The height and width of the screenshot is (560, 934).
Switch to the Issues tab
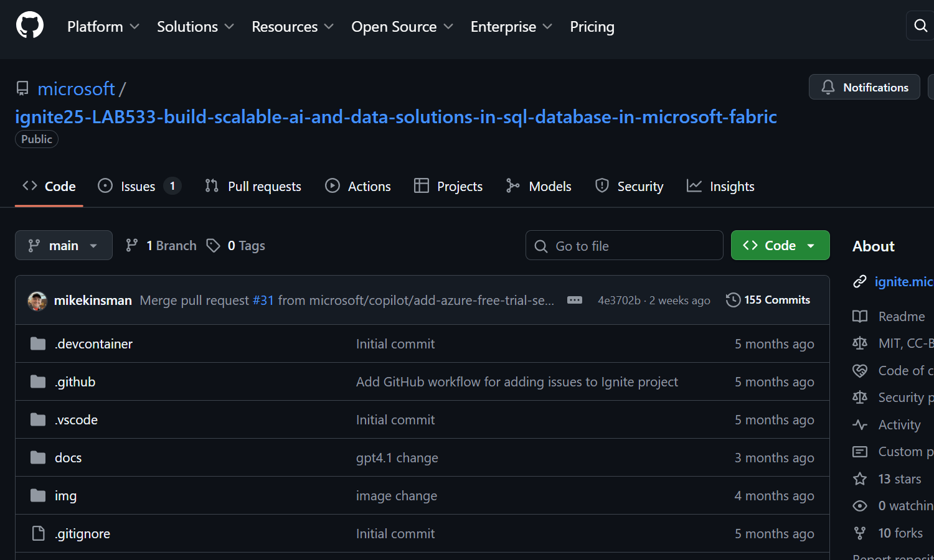click(138, 187)
